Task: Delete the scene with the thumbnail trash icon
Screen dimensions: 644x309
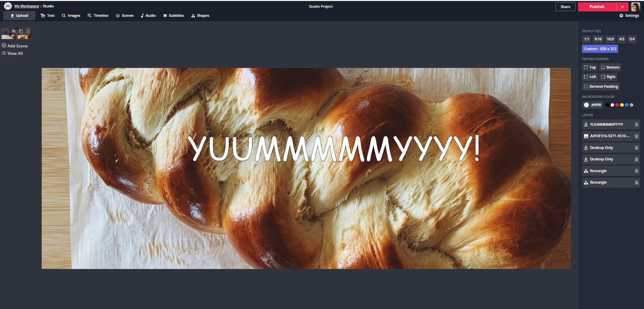Action: (28, 32)
